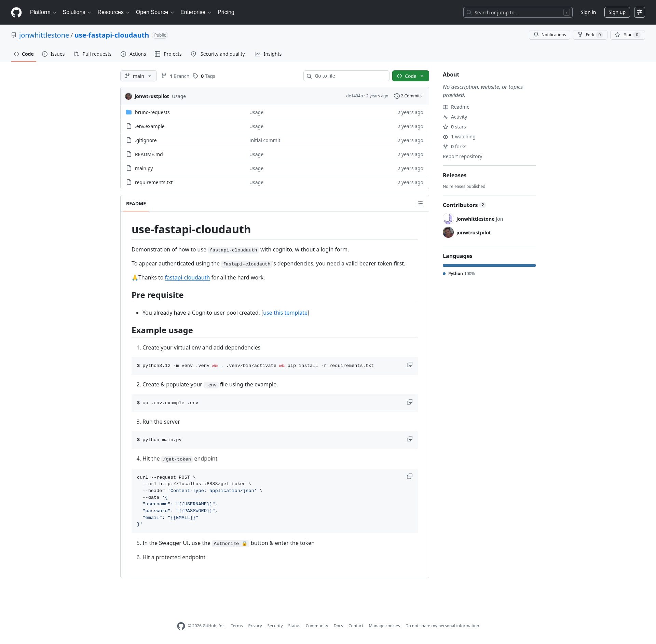Viewport: 656px width, 644px height.
Task: View the 0 Tags list
Action: click(x=204, y=76)
